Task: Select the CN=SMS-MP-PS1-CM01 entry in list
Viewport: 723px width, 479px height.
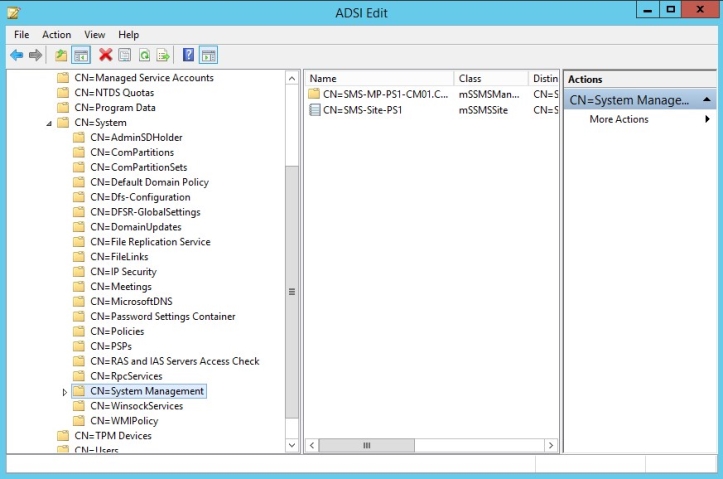Action: coord(378,94)
